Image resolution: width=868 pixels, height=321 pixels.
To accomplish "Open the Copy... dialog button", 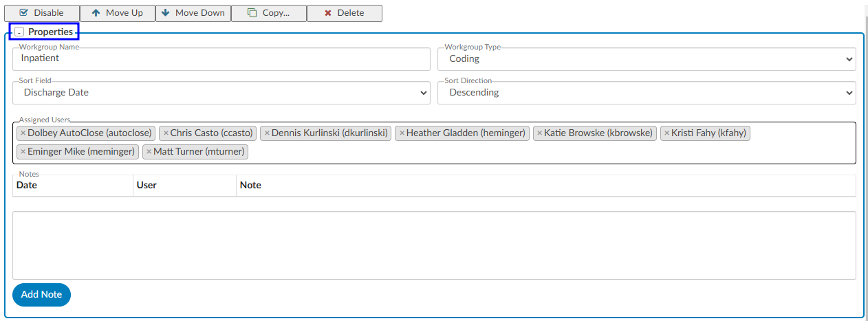I will pos(269,13).
